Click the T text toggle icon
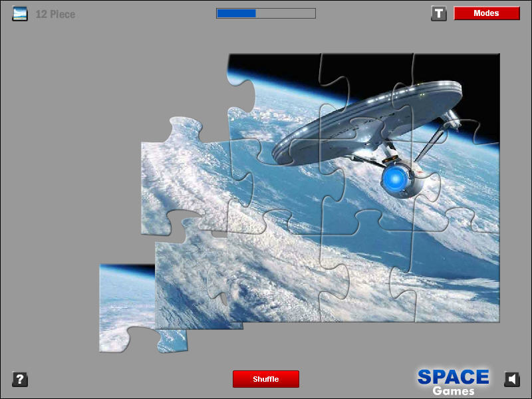The width and height of the screenshot is (532, 399). tap(438, 13)
